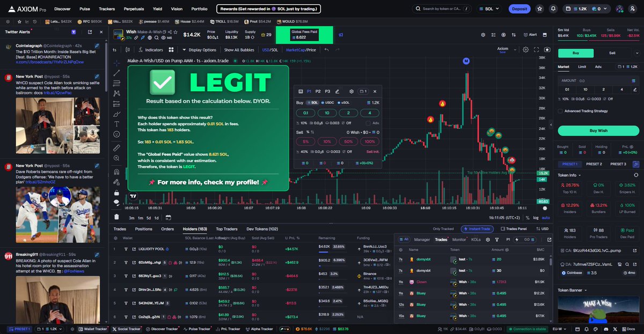The height and width of the screenshot is (334, 644).
Task: Open the Pulse menu
Action: (85, 9)
